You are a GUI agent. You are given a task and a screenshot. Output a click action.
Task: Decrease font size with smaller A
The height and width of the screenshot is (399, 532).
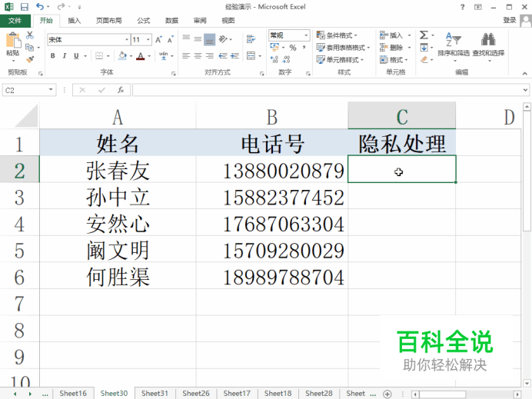pos(171,40)
